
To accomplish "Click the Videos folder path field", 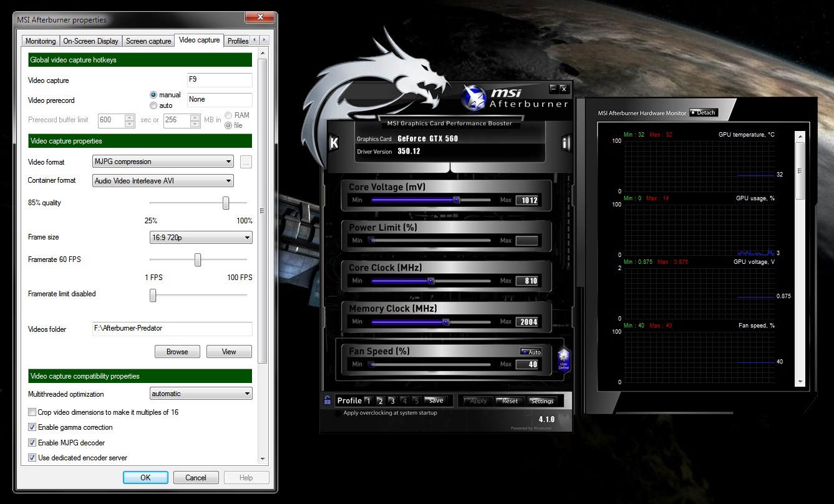I will coord(172,328).
